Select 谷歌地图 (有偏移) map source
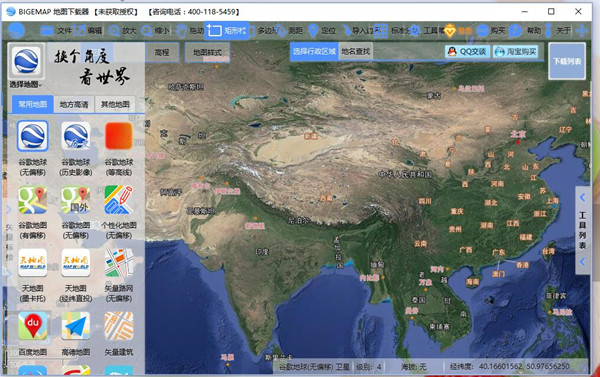This screenshot has width=600, height=377. [x=33, y=212]
